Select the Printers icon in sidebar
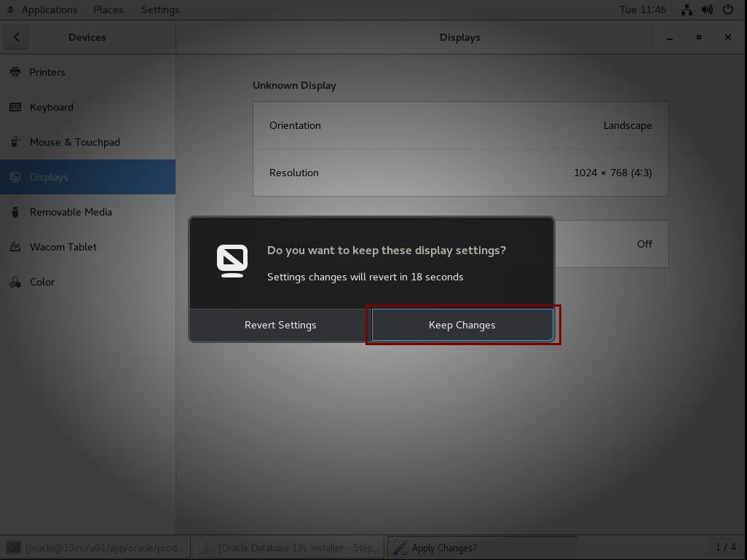The height and width of the screenshot is (560, 747). point(15,72)
